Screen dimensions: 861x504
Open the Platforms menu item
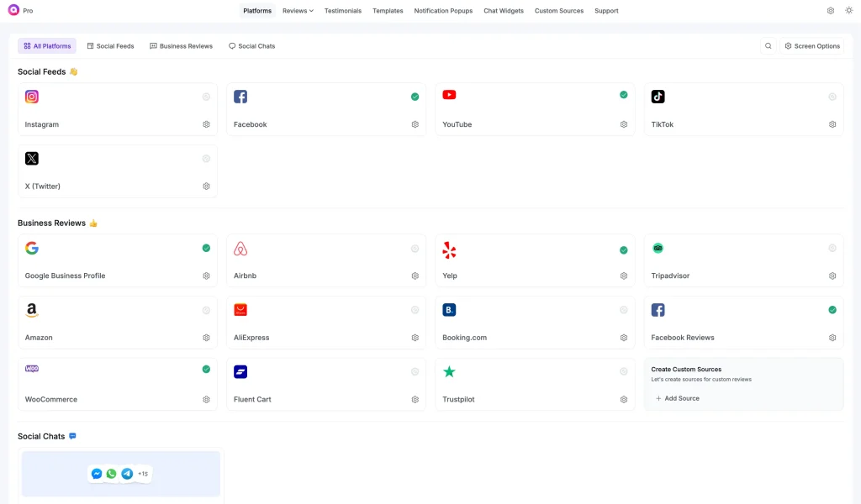(x=257, y=10)
